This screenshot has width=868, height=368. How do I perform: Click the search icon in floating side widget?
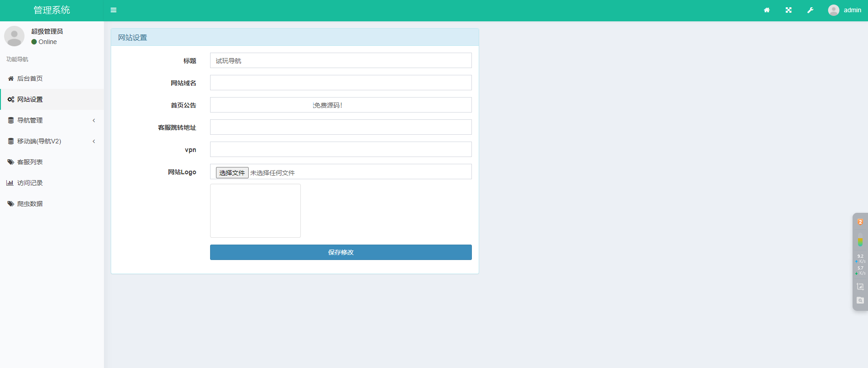(x=860, y=300)
